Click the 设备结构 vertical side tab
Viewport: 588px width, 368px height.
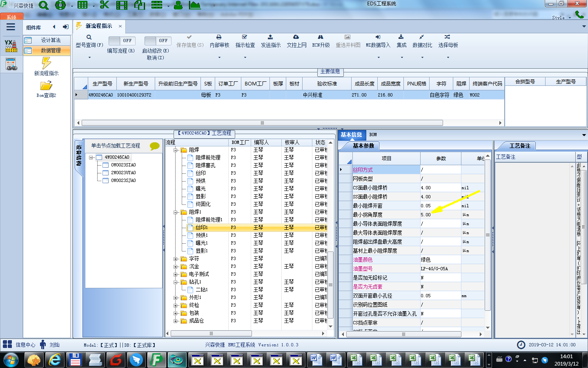(x=79, y=155)
